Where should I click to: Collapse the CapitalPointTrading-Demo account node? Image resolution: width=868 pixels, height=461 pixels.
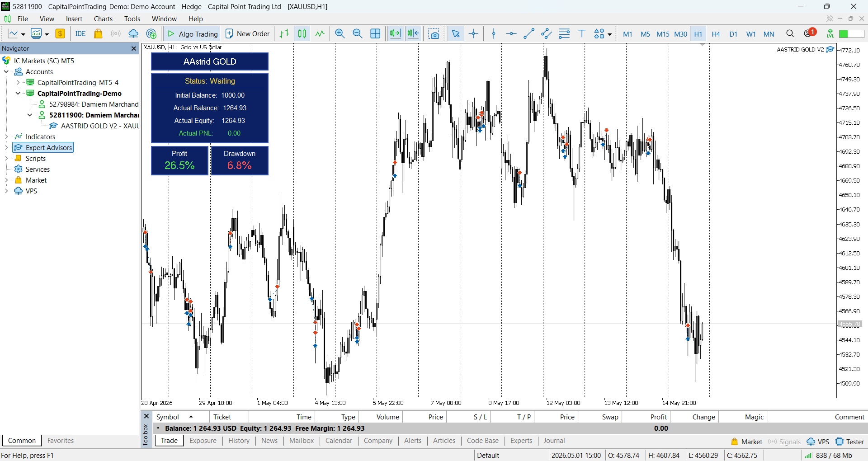tap(18, 94)
